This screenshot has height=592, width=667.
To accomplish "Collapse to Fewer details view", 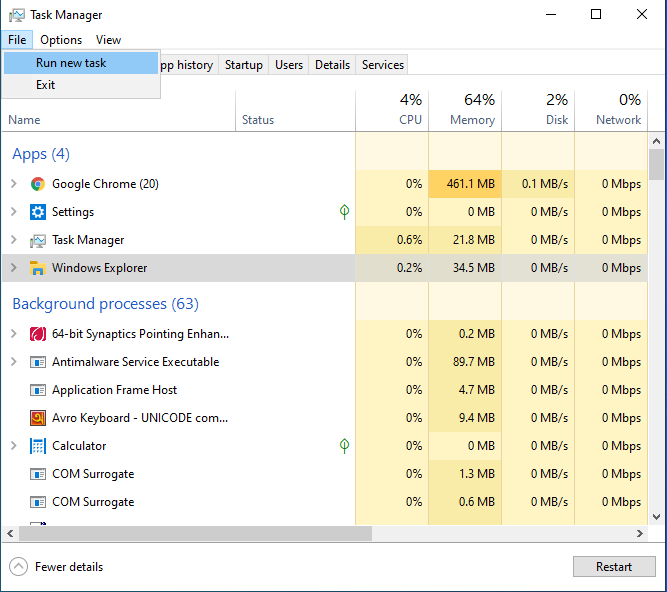I will [56, 567].
